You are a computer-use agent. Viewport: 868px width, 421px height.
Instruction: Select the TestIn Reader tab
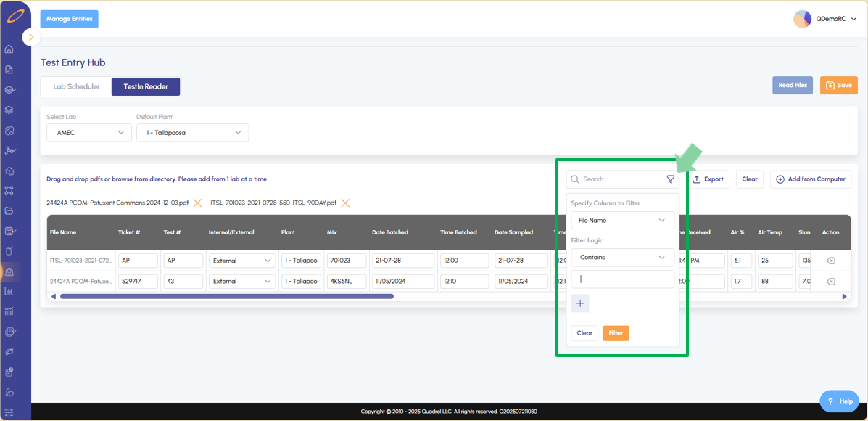click(146, 87)
